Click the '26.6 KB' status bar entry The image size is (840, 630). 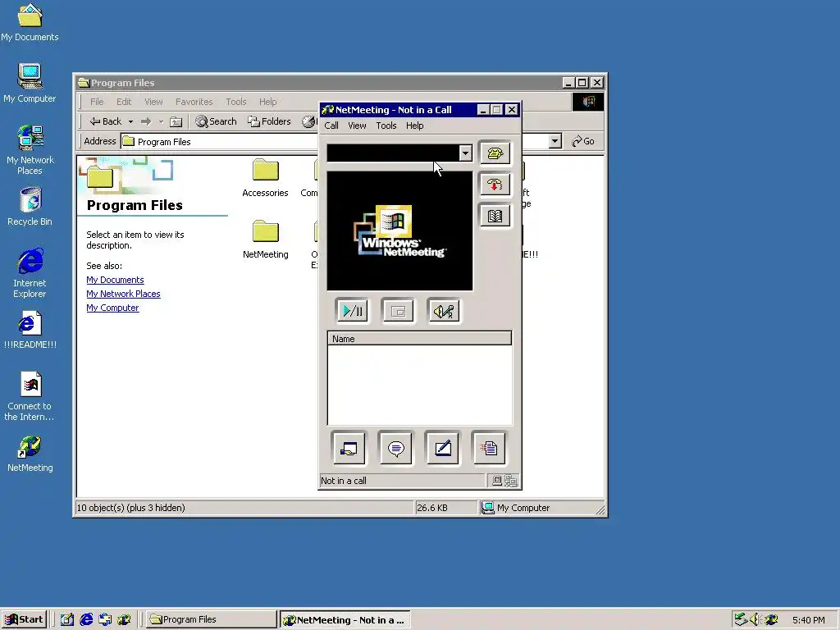tap(431, 508)
